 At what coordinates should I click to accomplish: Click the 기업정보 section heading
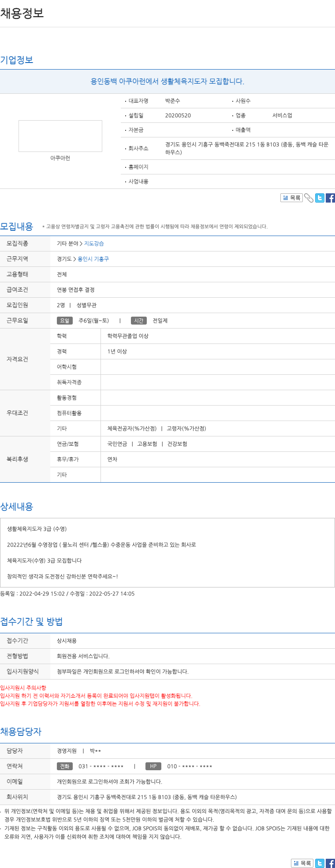tap(17, 60)
